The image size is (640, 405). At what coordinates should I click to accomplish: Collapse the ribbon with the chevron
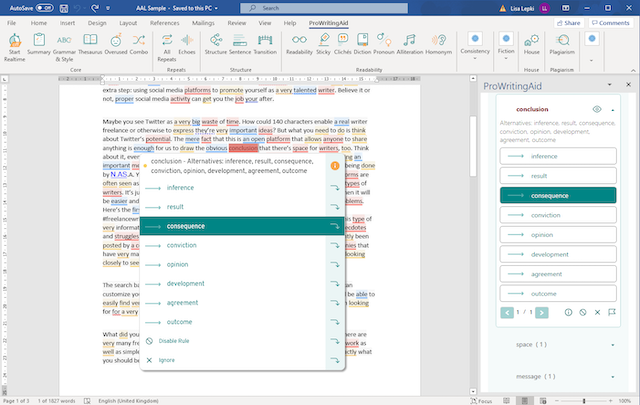[x=633, y=70]
